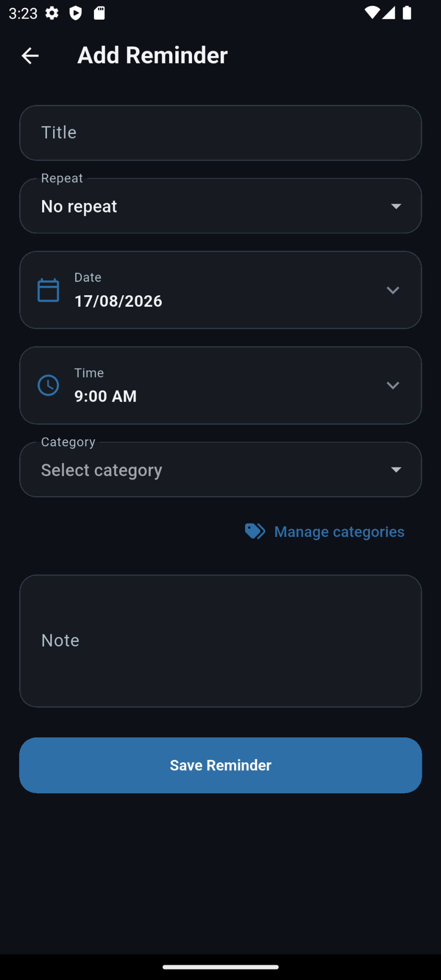The width and height of the screenshot is (441, 980).
Task: Click the tags icon beside Manage categories
Action: [255, 531]
